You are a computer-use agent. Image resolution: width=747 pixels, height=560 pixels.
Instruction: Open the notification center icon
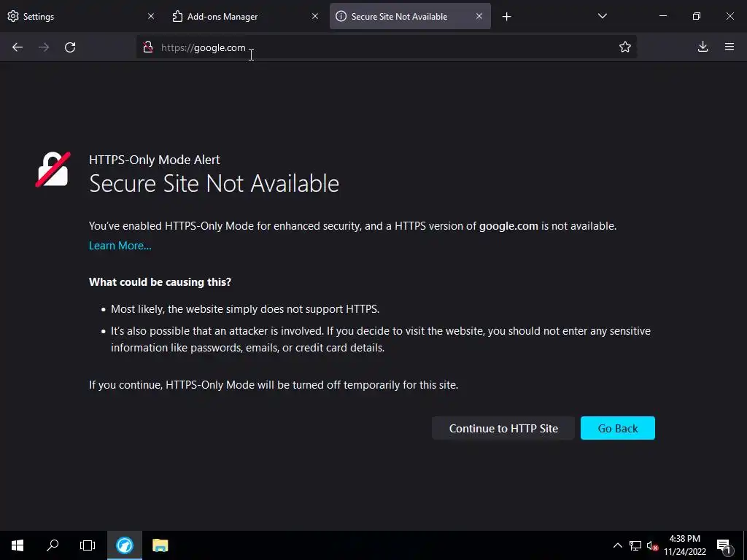pos(724,545)
